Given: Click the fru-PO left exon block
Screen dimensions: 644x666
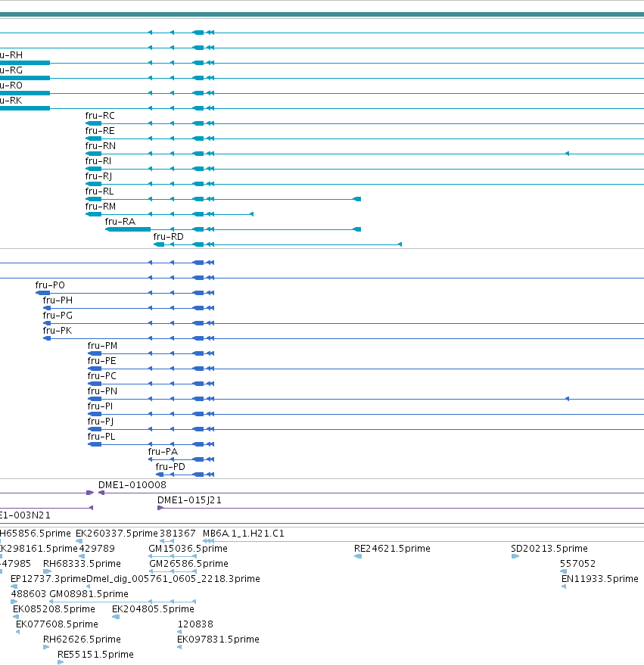Looking at the screenshot, I should coord(43,293).
